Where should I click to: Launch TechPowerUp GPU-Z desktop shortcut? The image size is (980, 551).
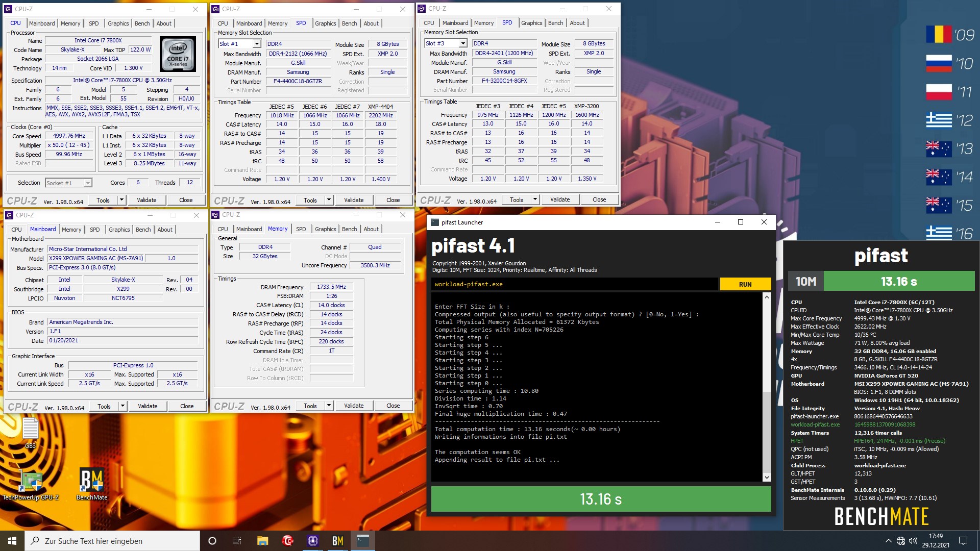31,485
